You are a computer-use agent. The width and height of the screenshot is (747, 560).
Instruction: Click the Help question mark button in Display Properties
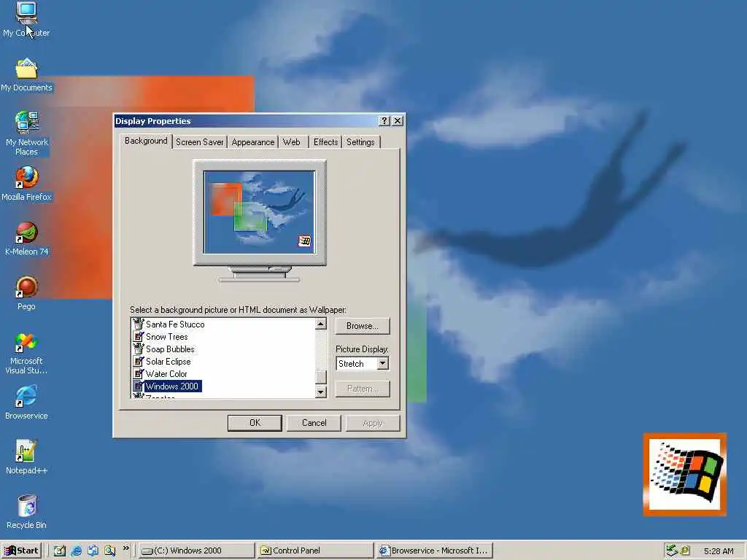coord(384,121)
